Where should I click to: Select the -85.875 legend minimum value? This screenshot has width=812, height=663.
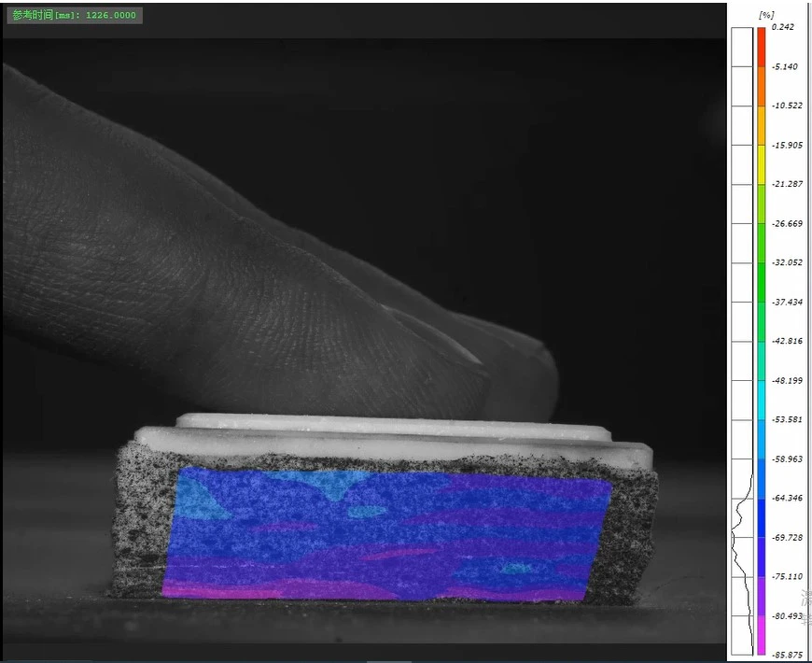click(x=787, y=656)
